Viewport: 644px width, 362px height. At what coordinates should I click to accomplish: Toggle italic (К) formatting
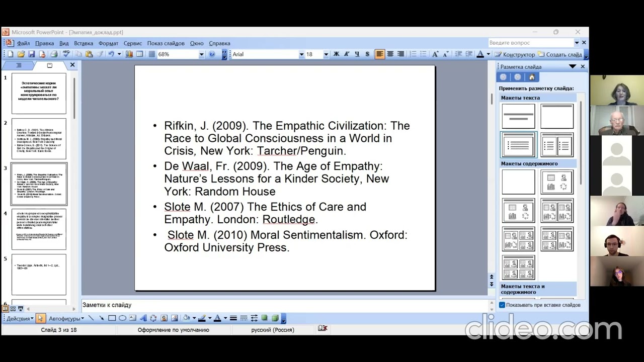coord(346,54)
